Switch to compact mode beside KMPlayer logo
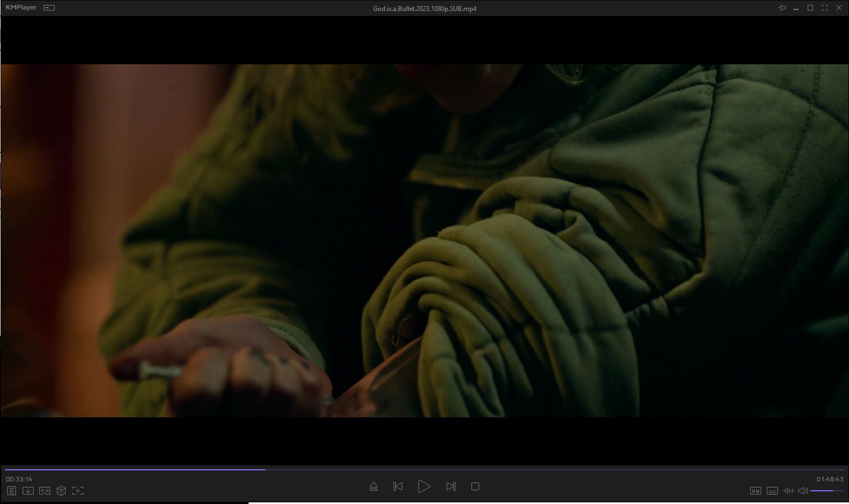The height and width of the screenshot is (504, 849). pos(49,8)
